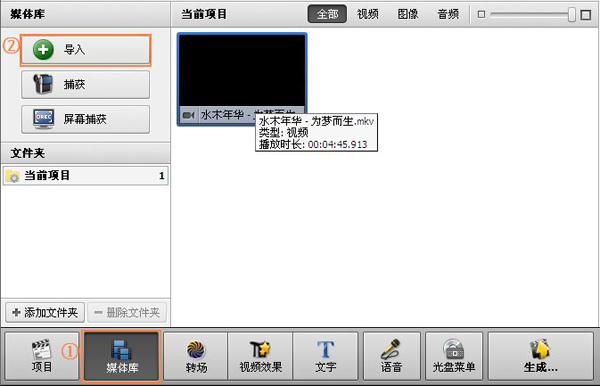Select the 水木年华 video thumbnail
The height and width of the screenshot is (386, 600).
click(x=242, y=79)
